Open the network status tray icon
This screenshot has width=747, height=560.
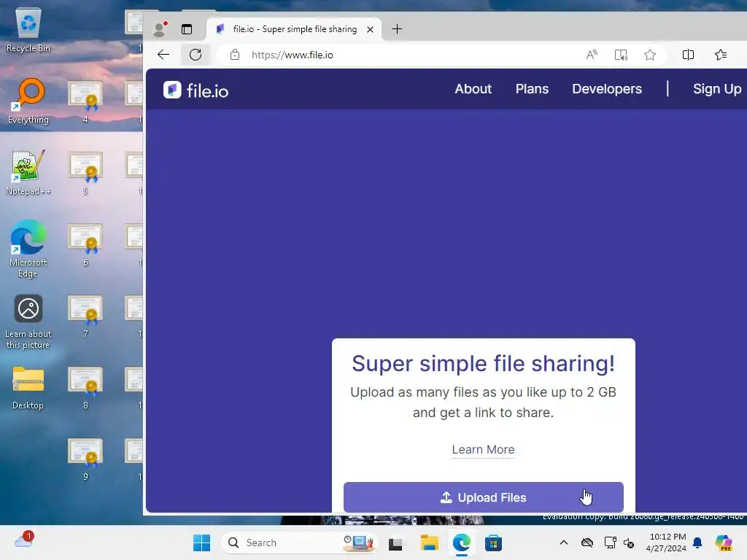click(x=610, y=542)
